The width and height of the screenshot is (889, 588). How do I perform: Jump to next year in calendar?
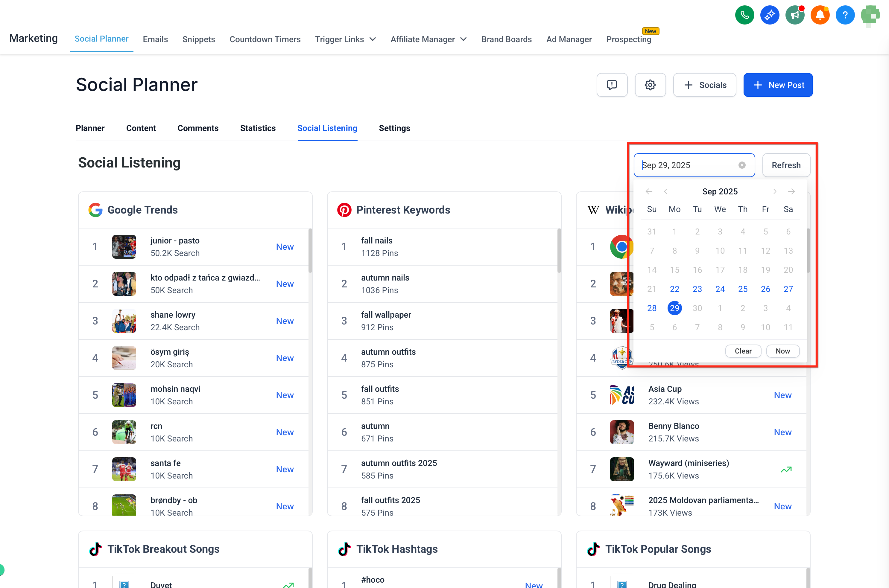click(791, 192)
